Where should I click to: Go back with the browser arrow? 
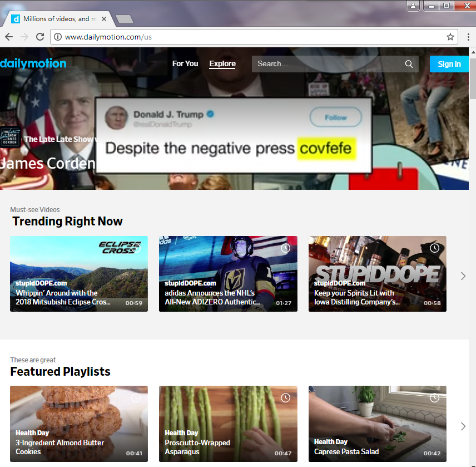click(x=9, y=37)
